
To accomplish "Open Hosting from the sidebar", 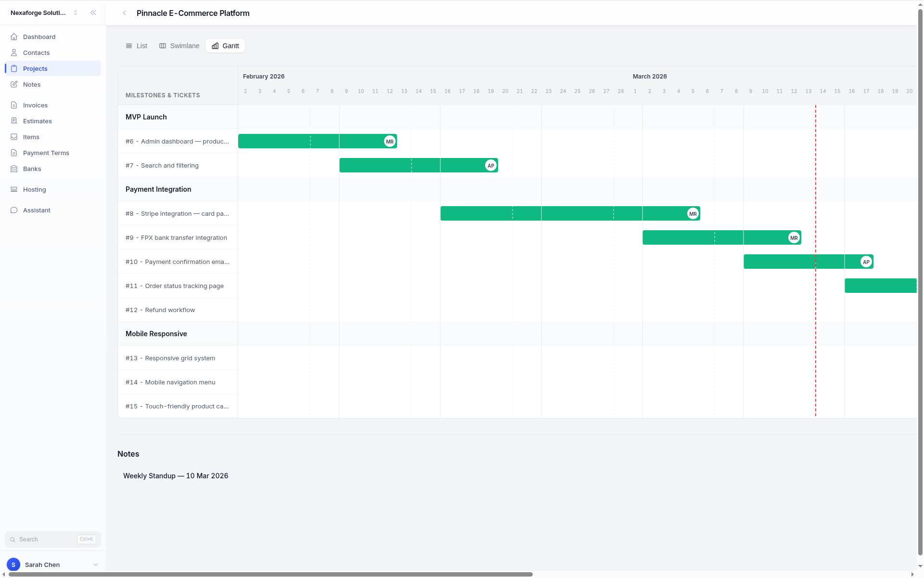I will click(x=34, y=189).
